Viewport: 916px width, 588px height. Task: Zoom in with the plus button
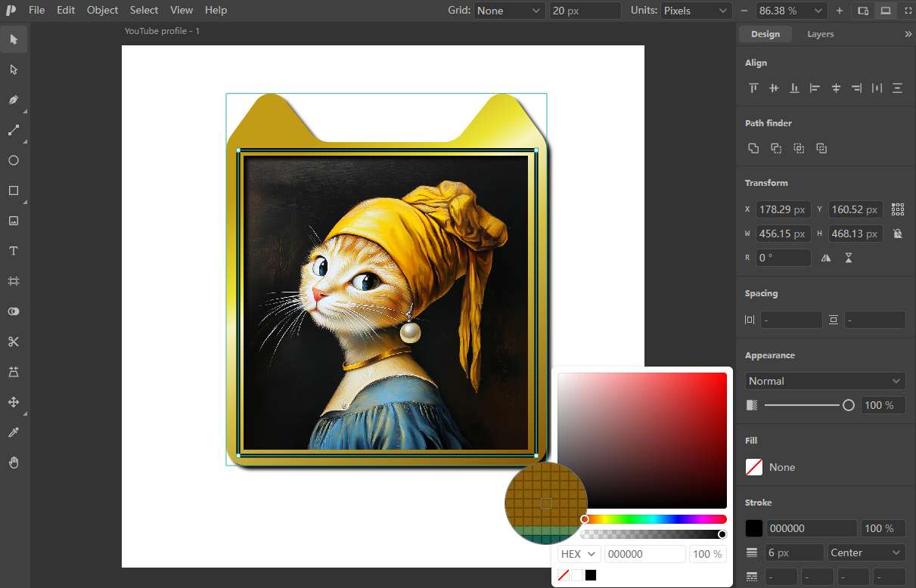[840, 11]
